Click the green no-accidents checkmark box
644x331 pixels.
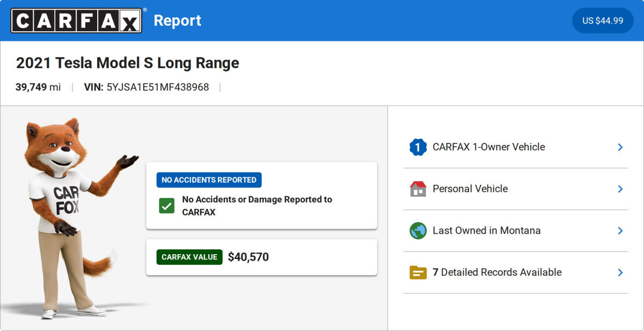point(166,206)
